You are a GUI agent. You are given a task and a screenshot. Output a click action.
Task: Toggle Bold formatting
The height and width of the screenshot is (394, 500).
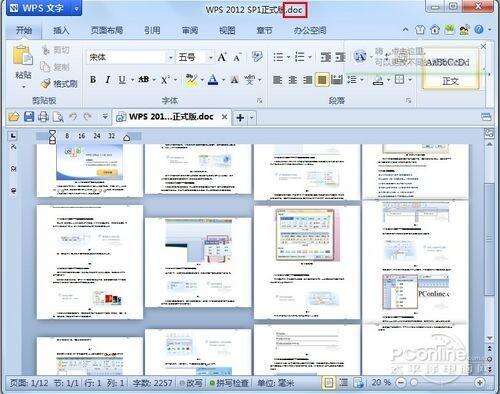coord(93,80)
